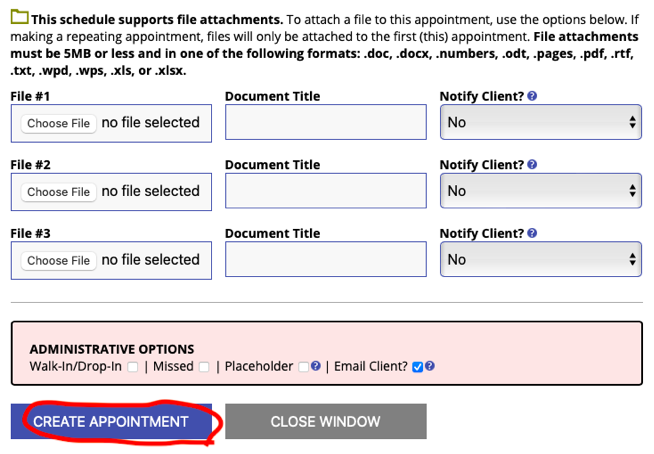654x454 pixels.
Task: Open File #1 Notify Client dropdown
Action: click(x=541, y=122)
